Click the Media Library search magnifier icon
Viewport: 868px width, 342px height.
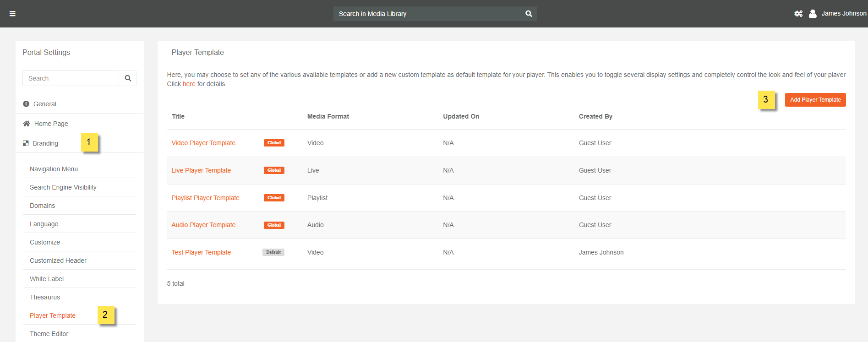[529, 14]
